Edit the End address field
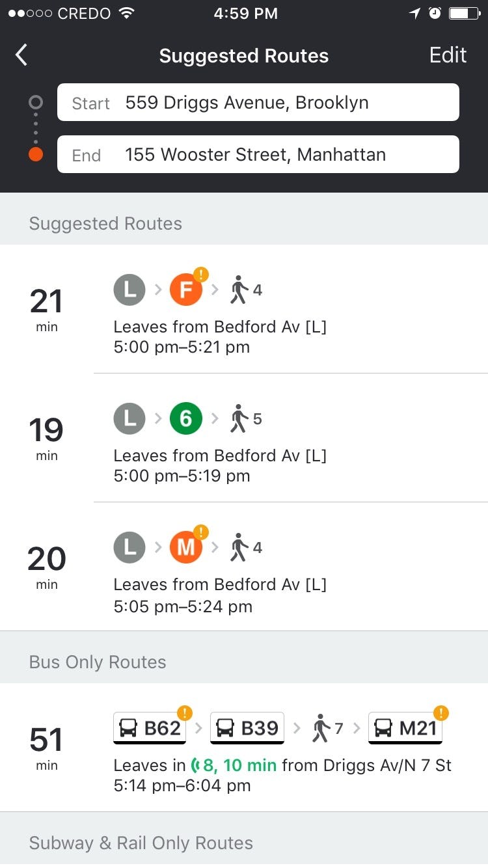The width and height of the screenshot is (488, 868). pos(258,155)
